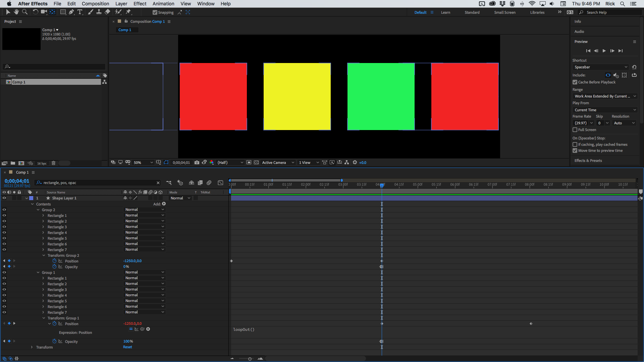Screen dimensions: 644x362
Task: Add a Position keyframe for Group 2
Action: (x=9, y=260)
